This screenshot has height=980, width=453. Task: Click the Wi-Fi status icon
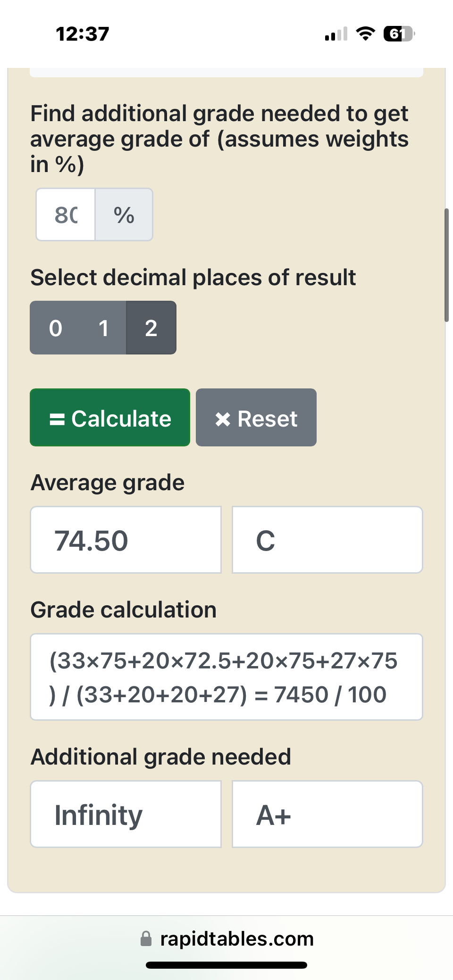(x=365, y=33)
